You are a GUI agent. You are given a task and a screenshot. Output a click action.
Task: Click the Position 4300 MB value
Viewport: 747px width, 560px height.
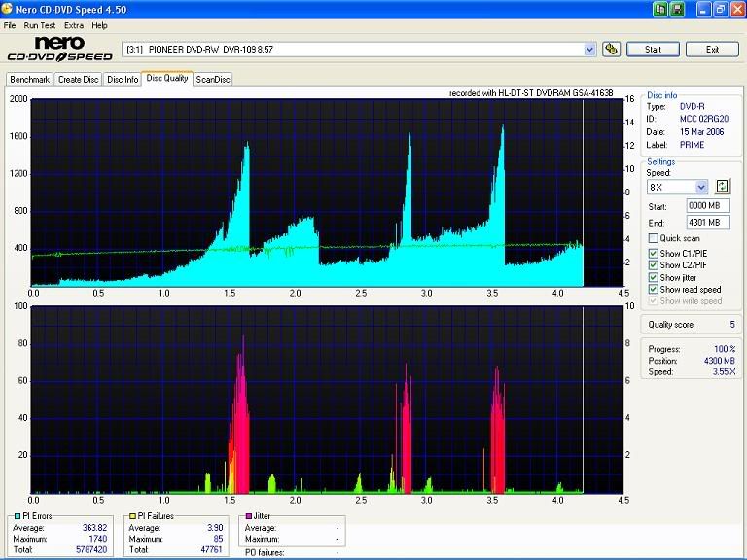[x=720, y=361]
